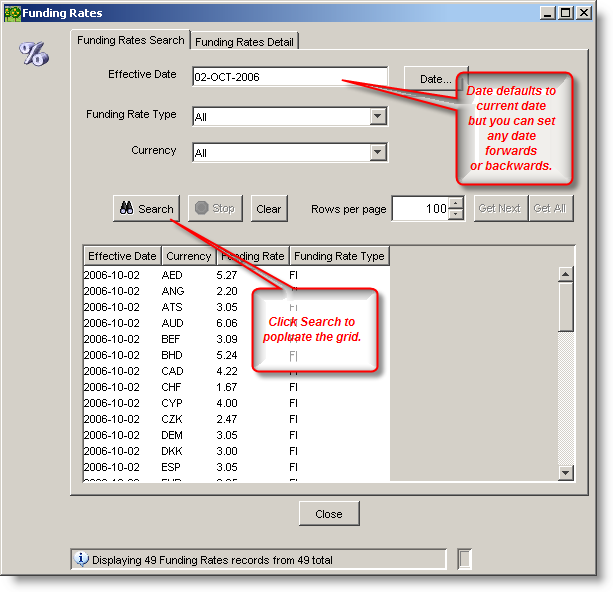The width and height of the screenshot is (613, 592).
Task: Select the AED currency row
Action: click(x=172, y=275)
